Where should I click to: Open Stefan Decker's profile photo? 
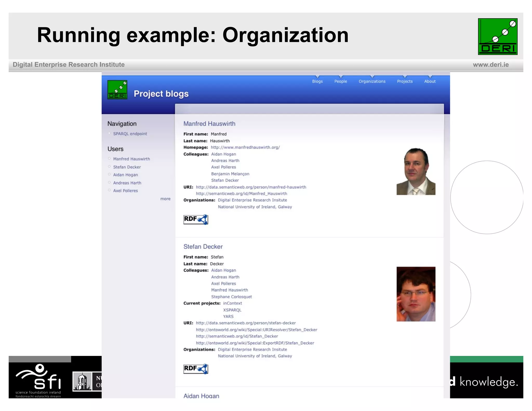coord(416,294)
